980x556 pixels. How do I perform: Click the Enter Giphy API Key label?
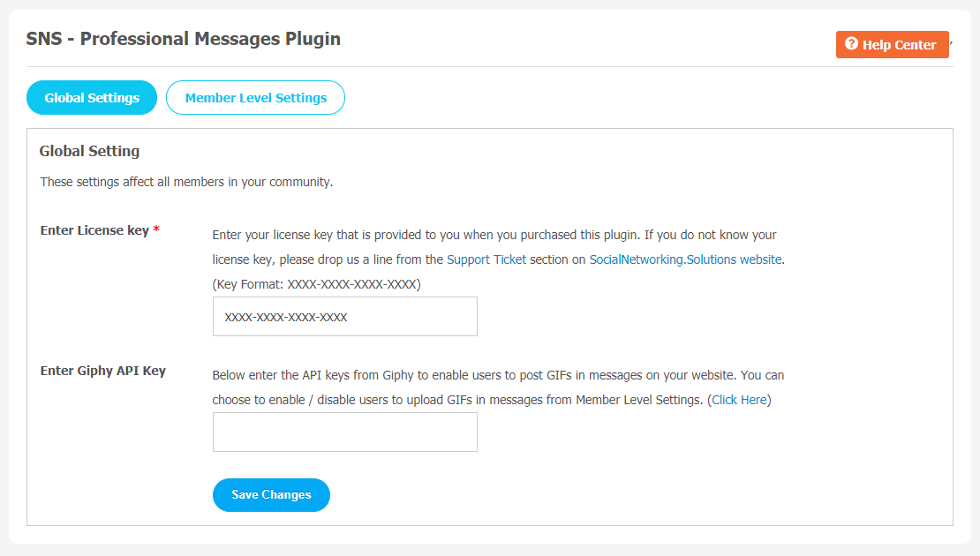[103, 371]
